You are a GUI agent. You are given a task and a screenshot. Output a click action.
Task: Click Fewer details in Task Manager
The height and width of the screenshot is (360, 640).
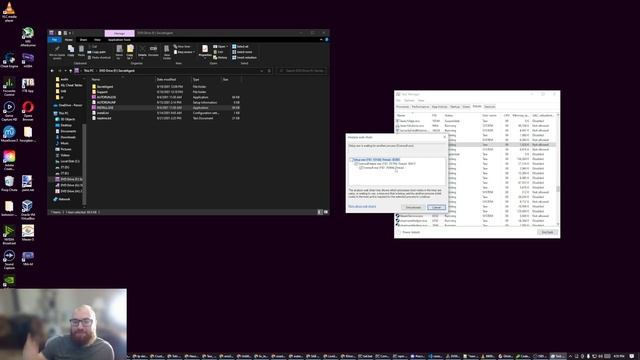pos(408,232)
